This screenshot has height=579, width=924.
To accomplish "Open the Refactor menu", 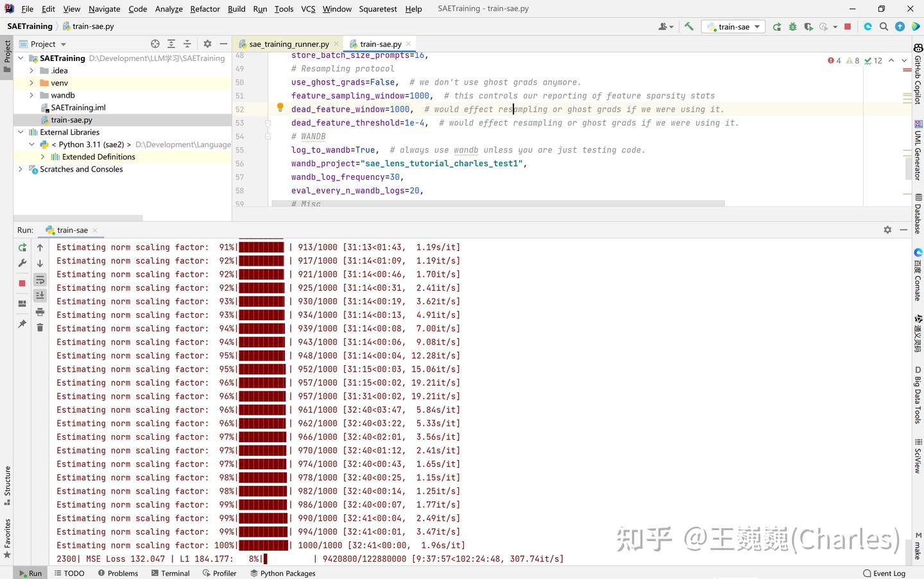I will (x=205, y=9).
